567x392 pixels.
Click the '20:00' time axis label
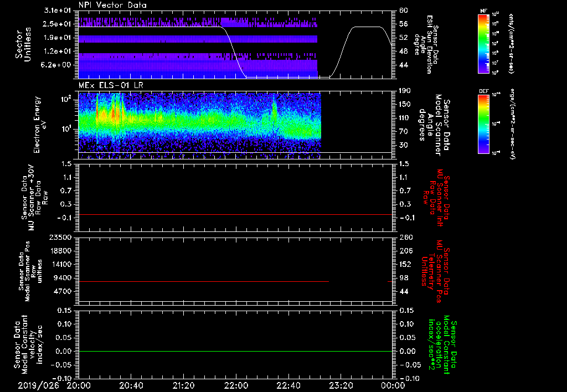[x=79, y=385]
